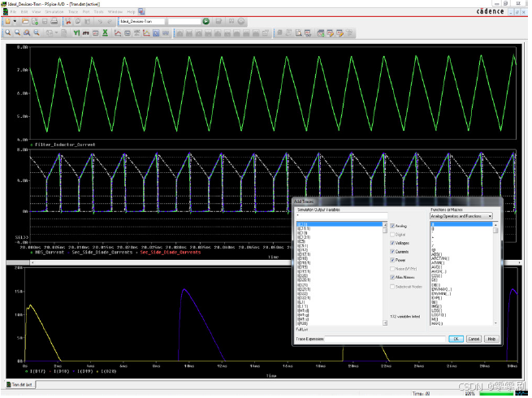The image size is (532, 398).
Task: Click the Cut scissors icon
Action: coord(68,21)
